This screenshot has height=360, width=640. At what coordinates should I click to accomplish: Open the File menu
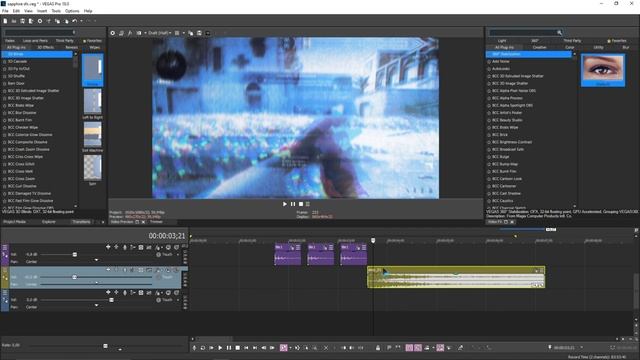(x=5, y=11)
